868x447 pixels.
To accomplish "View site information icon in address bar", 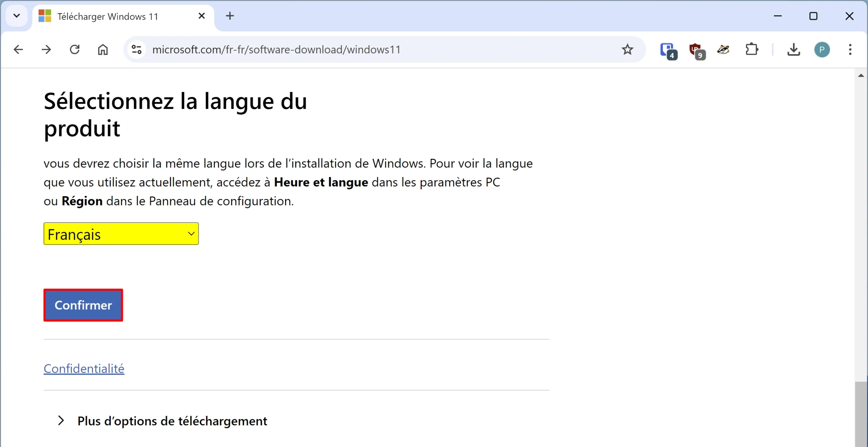I will (x=137, y=50).
